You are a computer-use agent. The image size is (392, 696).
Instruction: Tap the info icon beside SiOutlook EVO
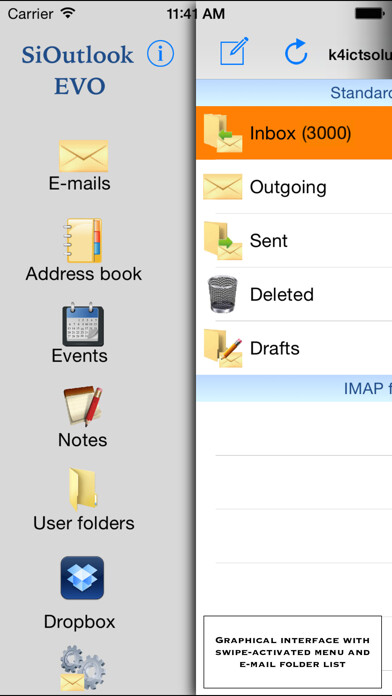pyautogui.click(x=160, y=54)
